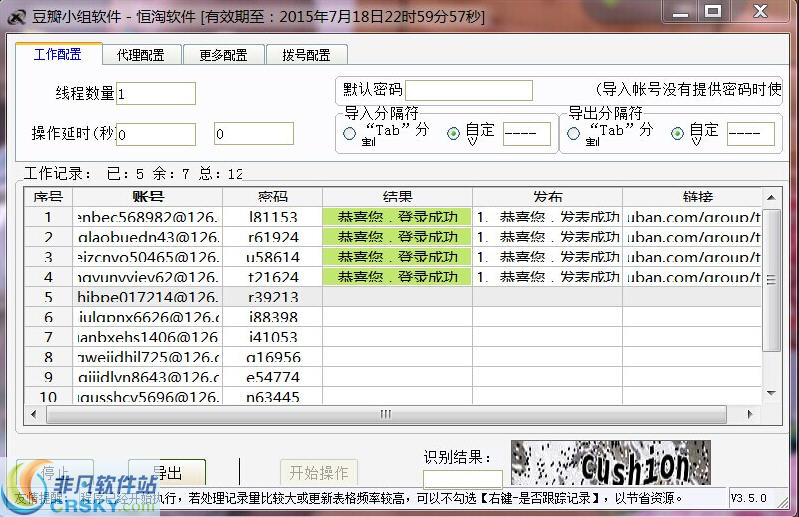Click the 序号 column header
The image size is (799, 517).
tap(48, 197)
